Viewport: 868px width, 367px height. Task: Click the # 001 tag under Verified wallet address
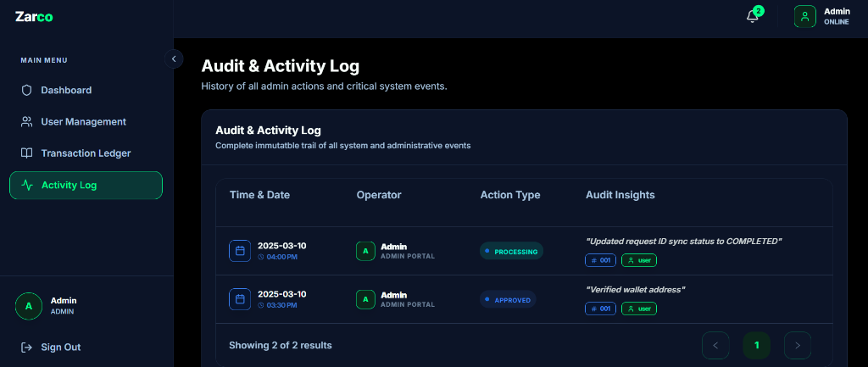[601, 309]
